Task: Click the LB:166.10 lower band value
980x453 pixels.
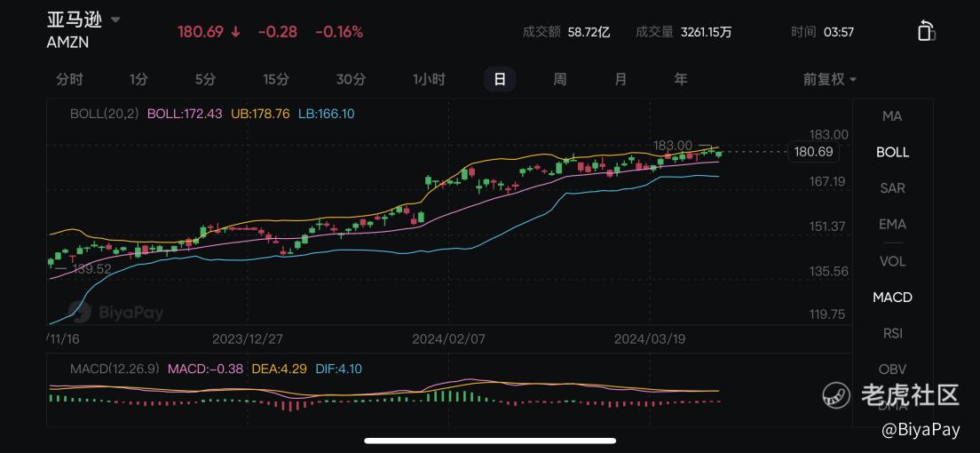Action: click(327, 114)
